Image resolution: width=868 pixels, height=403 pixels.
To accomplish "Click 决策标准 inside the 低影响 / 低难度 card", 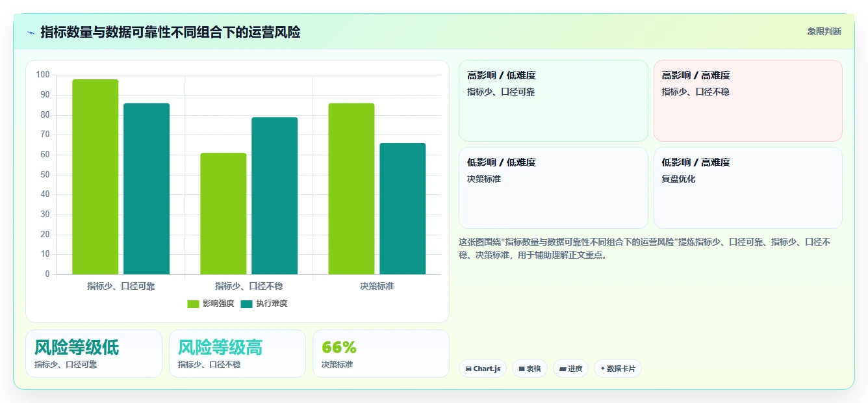I will pos(484,179).
